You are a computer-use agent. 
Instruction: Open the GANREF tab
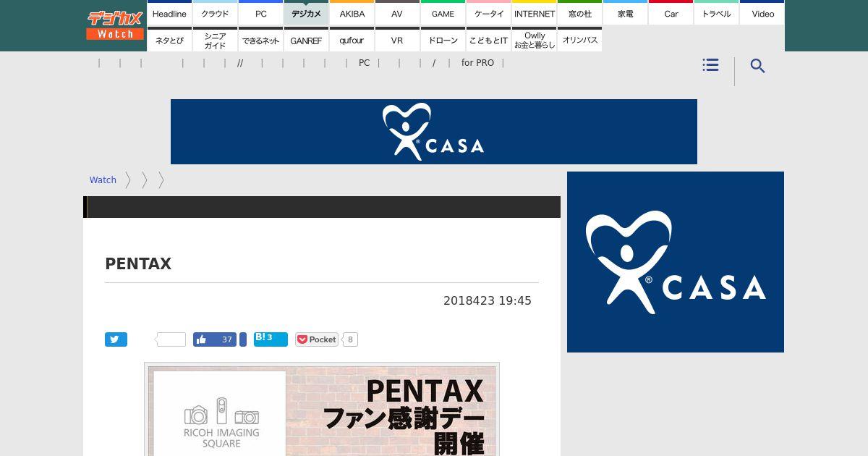coord(306,40)
